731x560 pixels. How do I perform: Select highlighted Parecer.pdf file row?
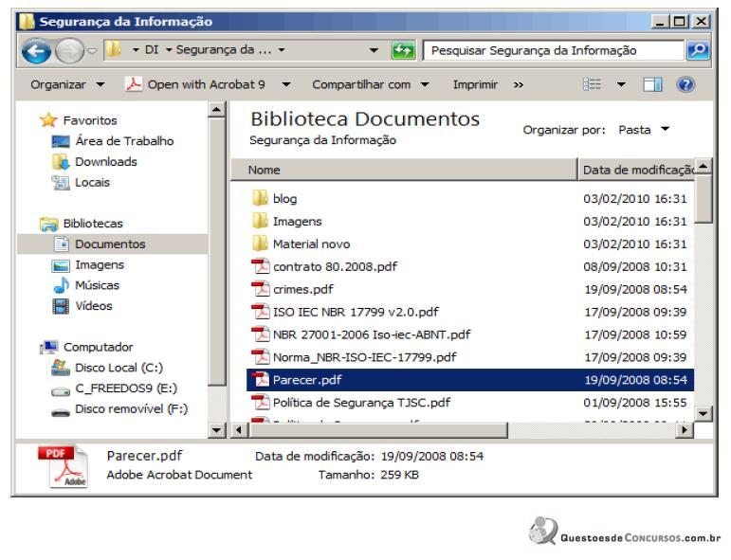point(470,380)
